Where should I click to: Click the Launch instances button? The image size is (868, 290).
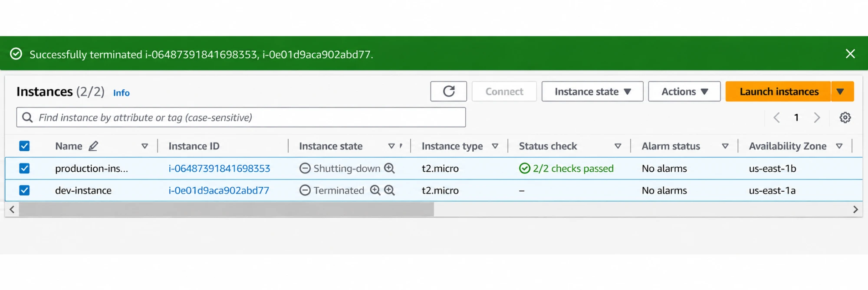coord(778,91)
